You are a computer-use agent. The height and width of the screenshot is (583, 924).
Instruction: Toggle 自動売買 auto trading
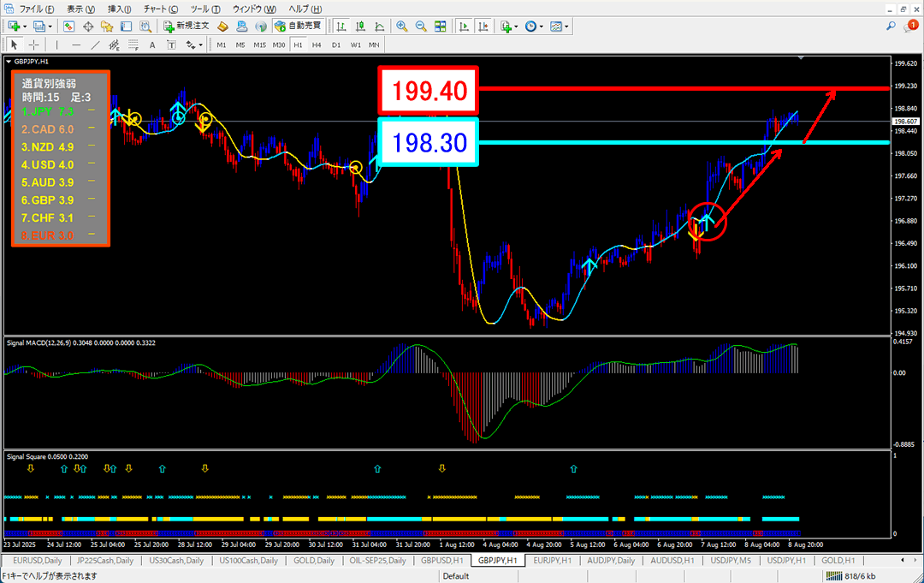pyautogui.click(x=299, y=26)
